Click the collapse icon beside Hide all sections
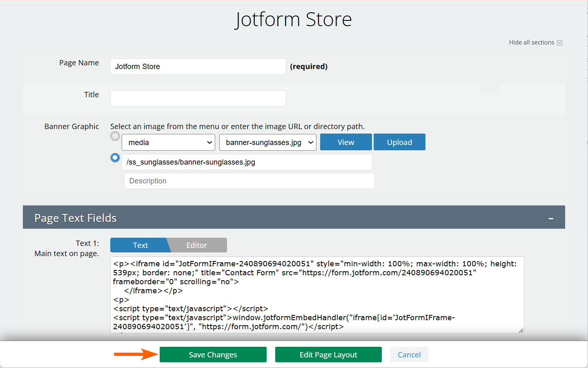 coord(560,43)
